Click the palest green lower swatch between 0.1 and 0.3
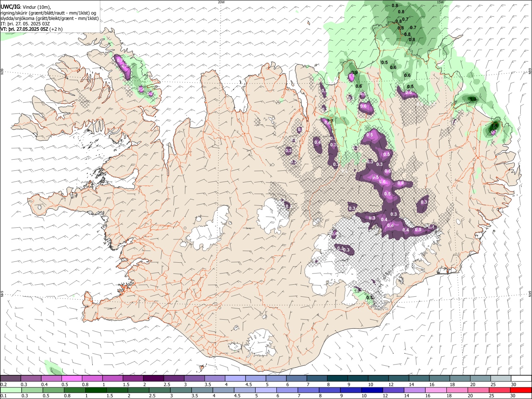The width and height of the screenshot is (532, 399). point(11,390)
